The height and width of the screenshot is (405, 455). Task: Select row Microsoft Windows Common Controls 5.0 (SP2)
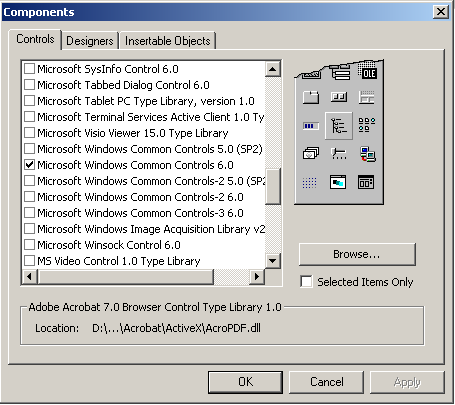coord(144,149)
